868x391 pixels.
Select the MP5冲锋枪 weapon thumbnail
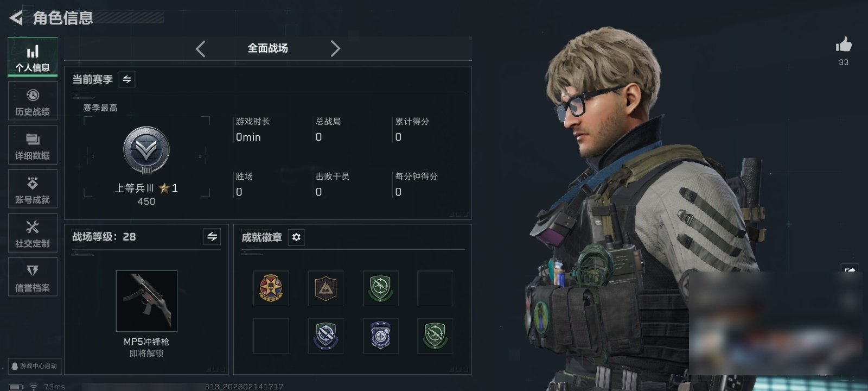[146, 301]
